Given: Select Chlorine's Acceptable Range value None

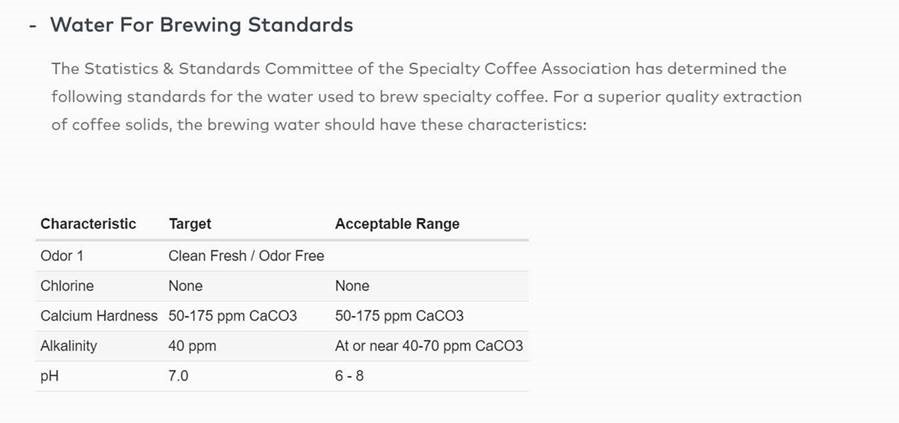Looking at the screenshot, I should tap(352, 286).
